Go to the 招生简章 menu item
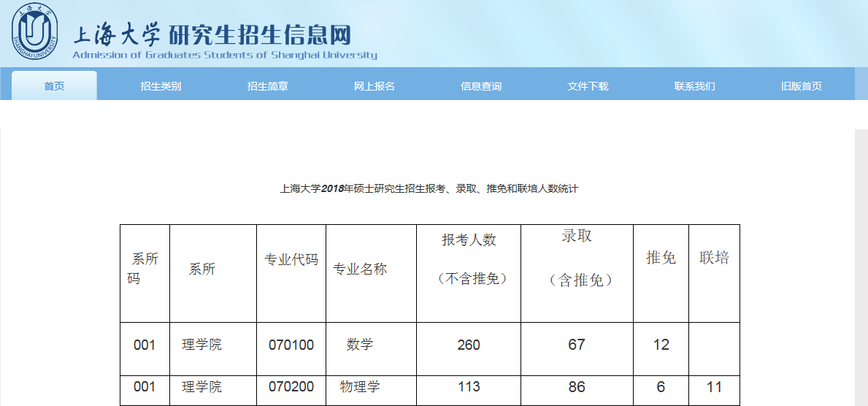 268,86
